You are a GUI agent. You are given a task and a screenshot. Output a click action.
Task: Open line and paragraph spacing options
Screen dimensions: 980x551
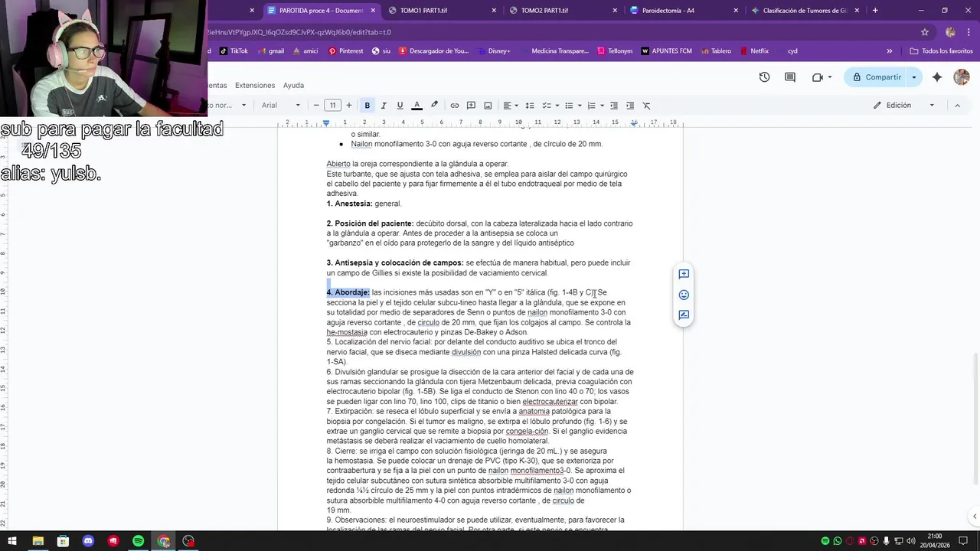(530, 106)
